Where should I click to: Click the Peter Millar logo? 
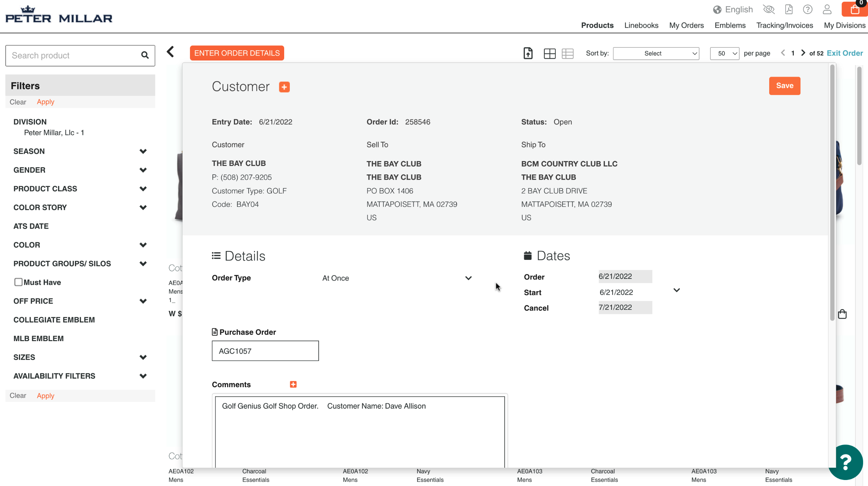tap(59, 15)
